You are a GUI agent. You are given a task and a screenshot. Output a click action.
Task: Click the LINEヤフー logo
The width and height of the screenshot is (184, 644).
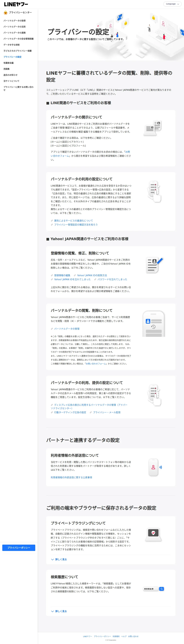click(x=16, y=4)
